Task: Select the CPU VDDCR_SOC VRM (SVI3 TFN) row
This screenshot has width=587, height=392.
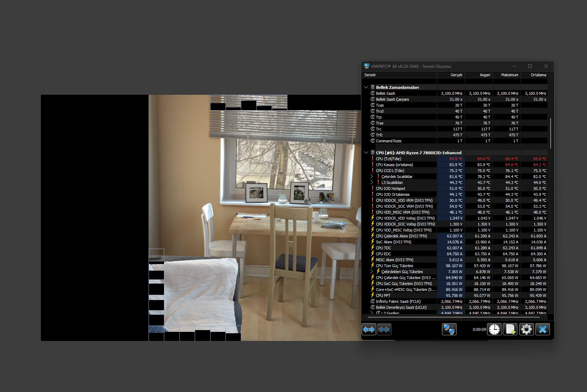Action: tap(455, 206)
